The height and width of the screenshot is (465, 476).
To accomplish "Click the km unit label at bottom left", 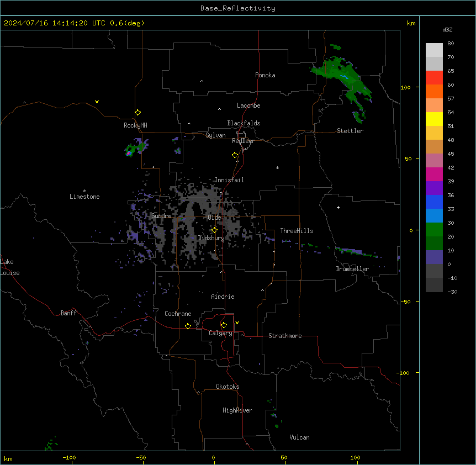I will click(x=8, y=459).
